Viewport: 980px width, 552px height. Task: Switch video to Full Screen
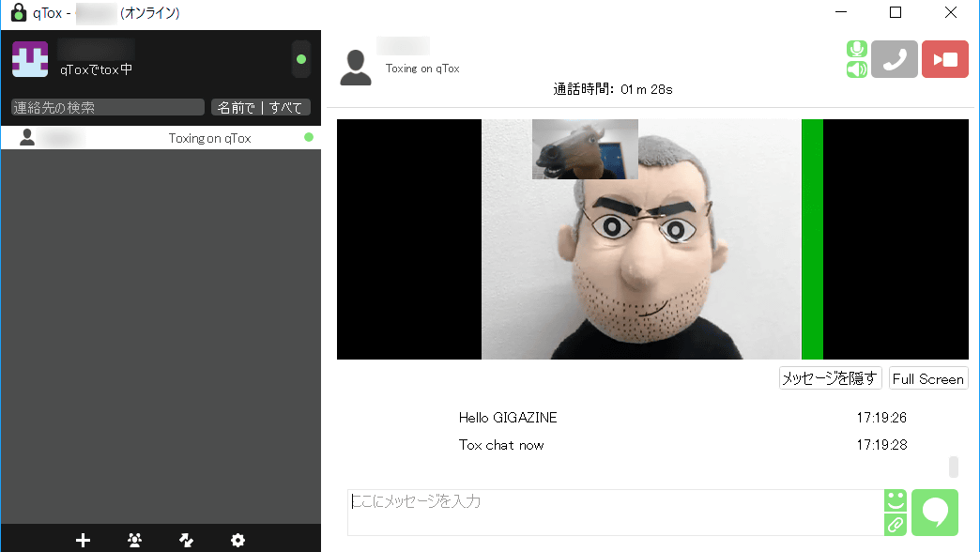928,378
